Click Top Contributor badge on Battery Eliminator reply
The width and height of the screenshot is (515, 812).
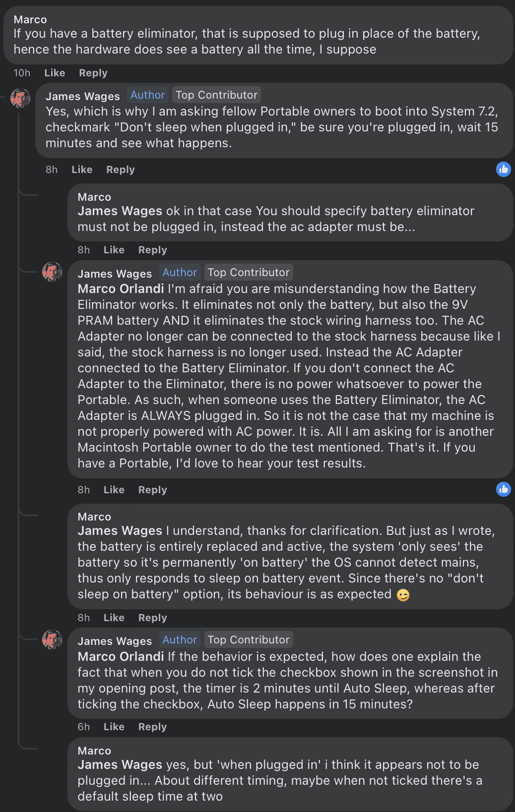click(249, 272)
